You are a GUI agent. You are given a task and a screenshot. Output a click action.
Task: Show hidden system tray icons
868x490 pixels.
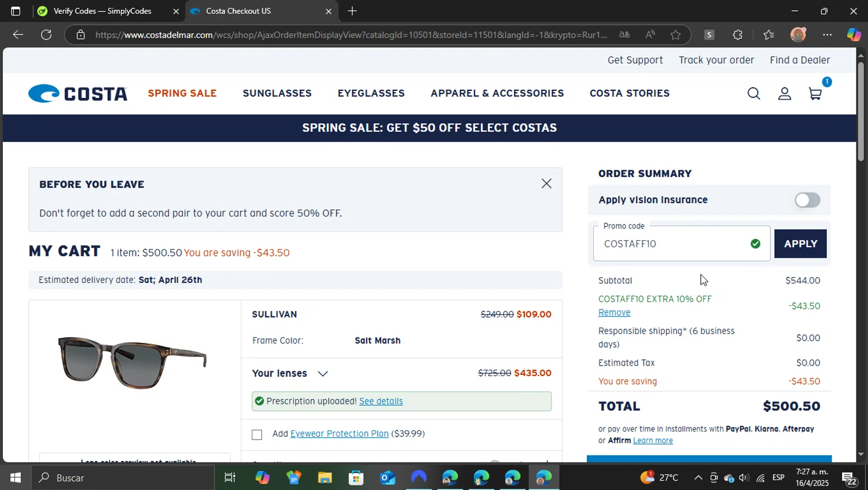698,478
